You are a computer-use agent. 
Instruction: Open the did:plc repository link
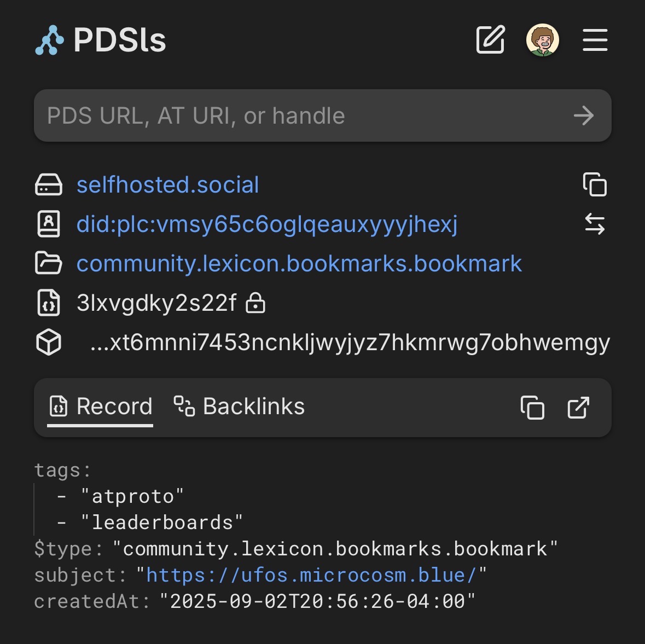[267, 224]
